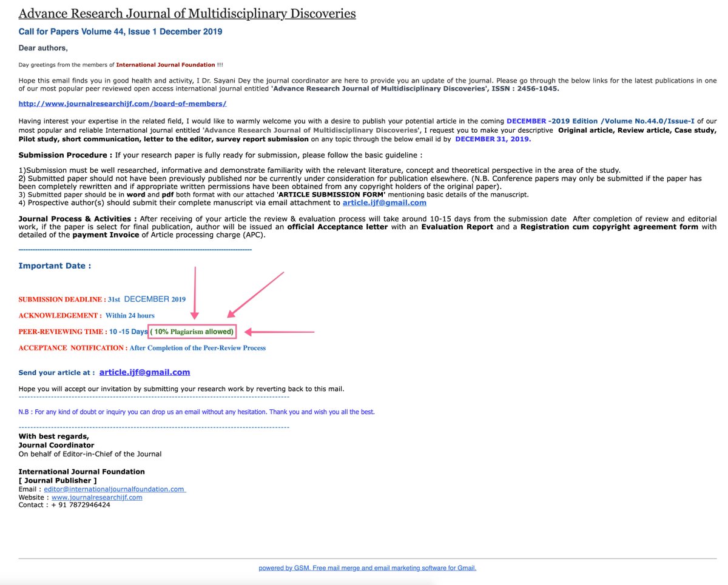The height and width of the screenshot is (585, 728).
Task: Click the '10 -15 Days' value
Action: click(x=129, y=332)
